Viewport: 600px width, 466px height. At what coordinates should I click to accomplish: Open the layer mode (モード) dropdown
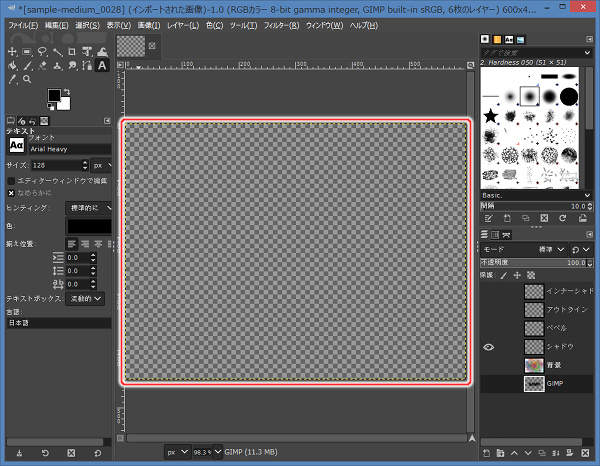tap(550, 249)
